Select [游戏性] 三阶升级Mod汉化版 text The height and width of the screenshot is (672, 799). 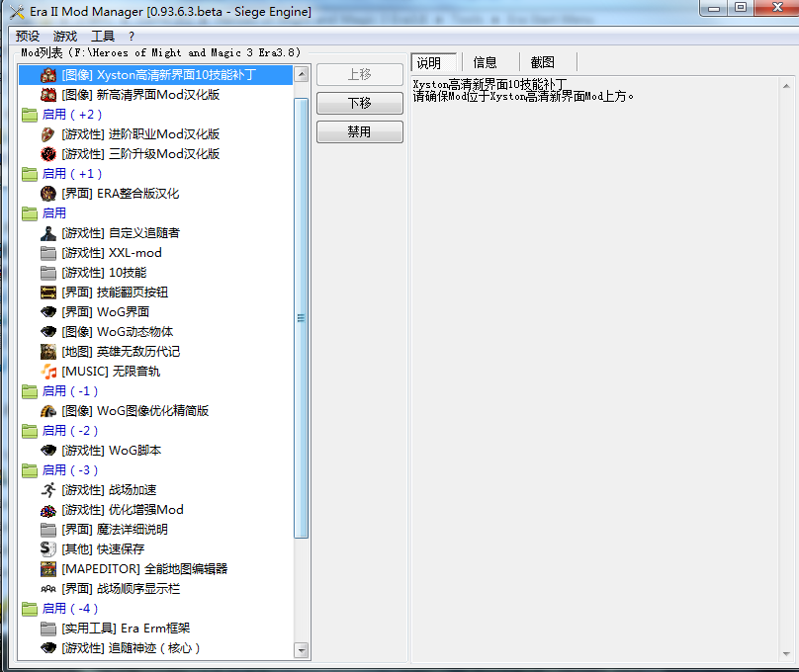[140, 154]
